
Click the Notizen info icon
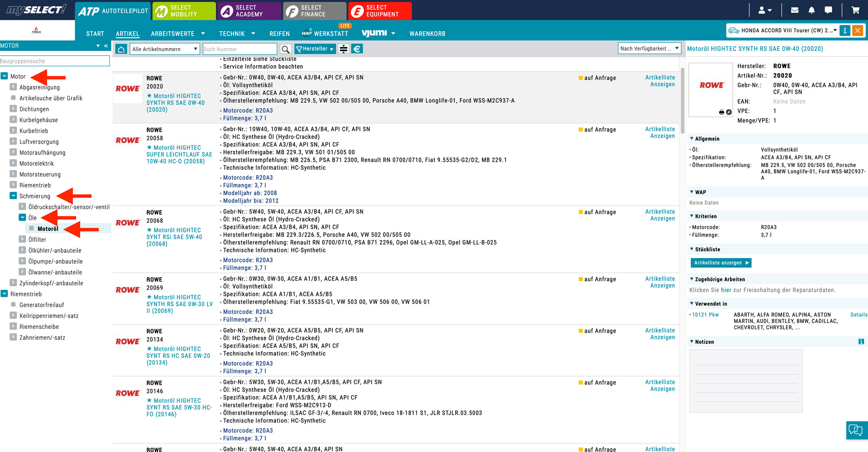(x=861, y=342)
